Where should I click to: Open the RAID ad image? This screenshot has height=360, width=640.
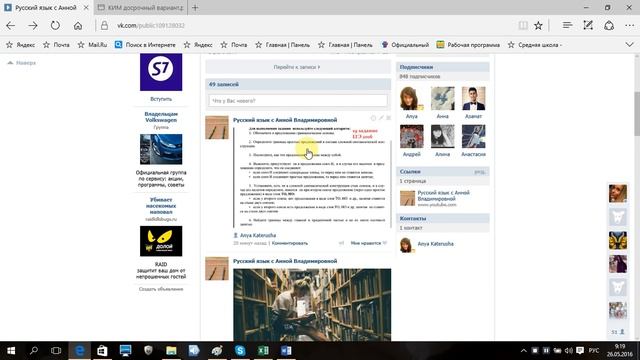(x=161, y=241)
